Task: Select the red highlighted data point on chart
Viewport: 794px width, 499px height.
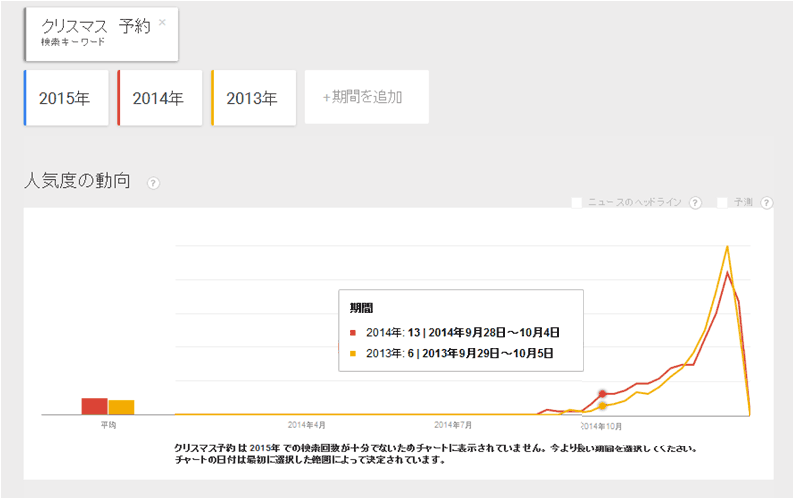Action: (602, 394)
